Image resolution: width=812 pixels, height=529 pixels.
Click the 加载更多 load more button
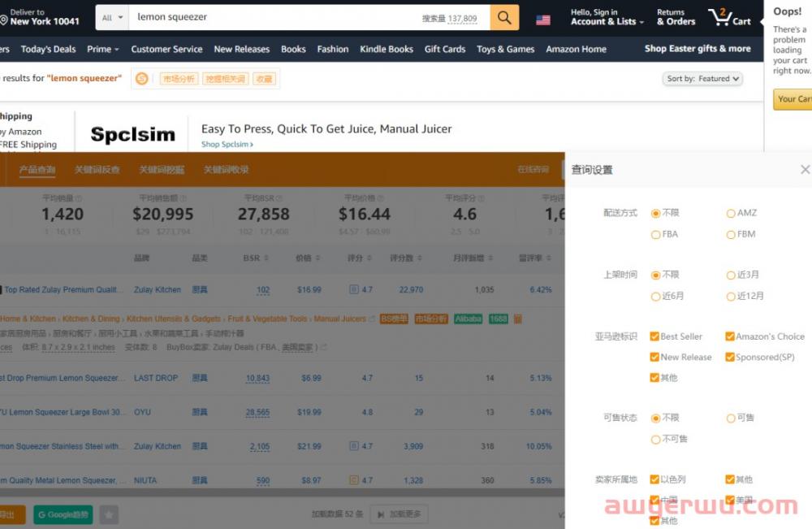[400, 514]
